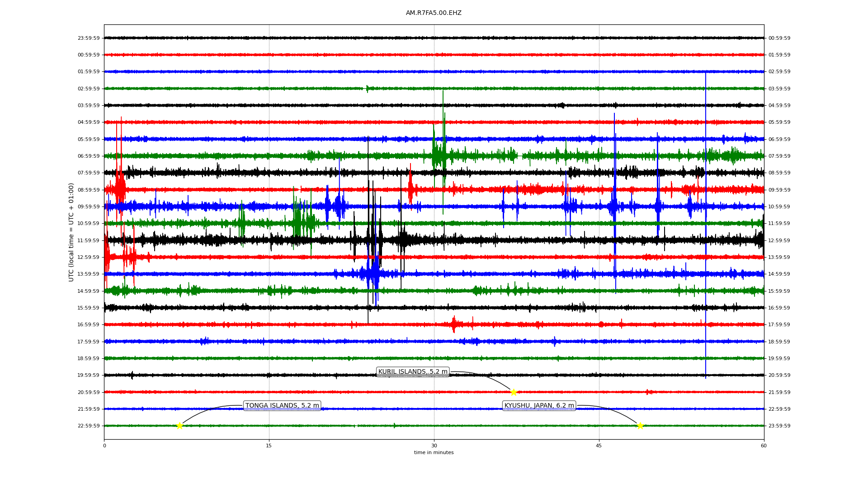Click the Kuril Islands earthquake star marker
Viewport: 868px width, 488px height.
coord(514,392)
